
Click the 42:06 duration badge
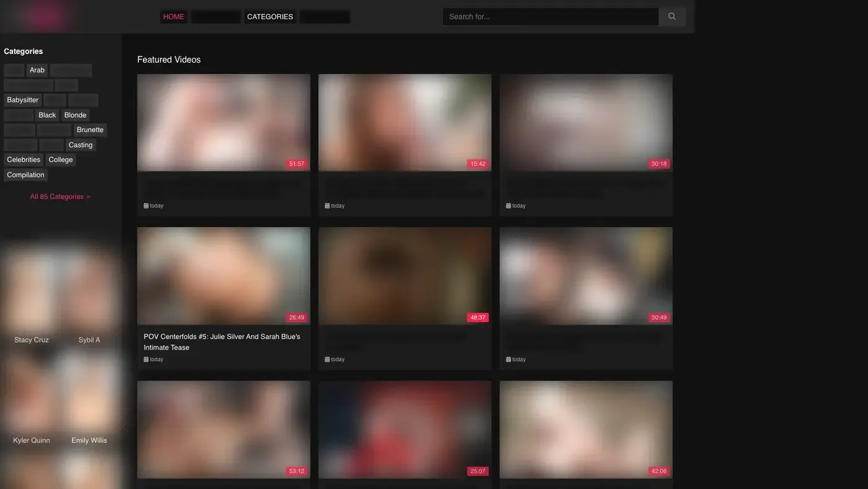pos(658,471)
